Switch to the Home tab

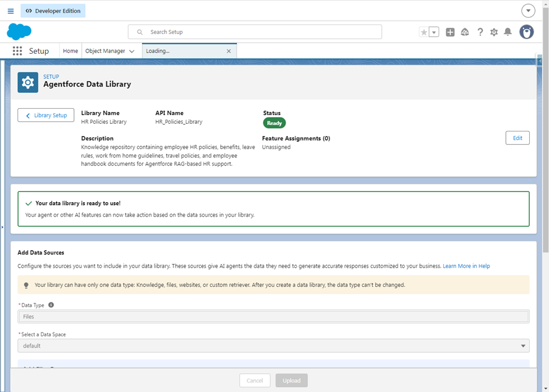click(x=70, y=51)
